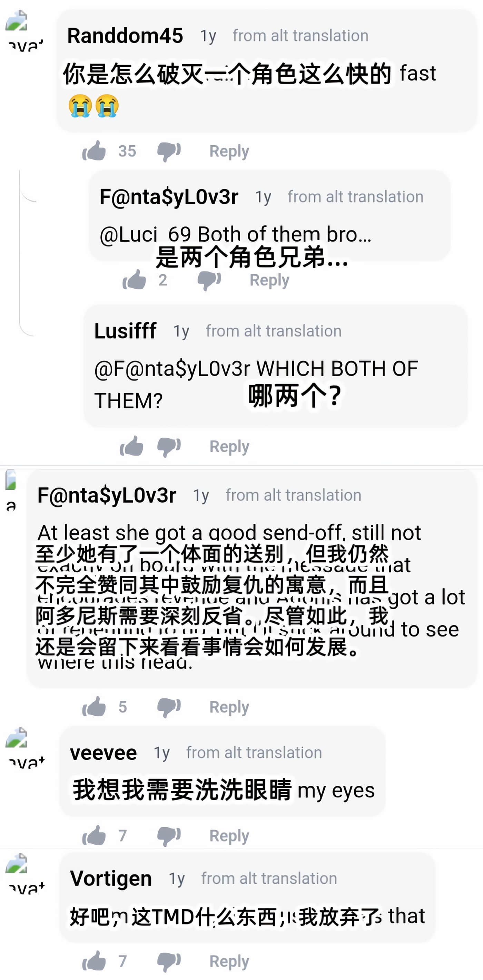Open Vortigen's user profile name
The width and height of the screenshot is (483, 980).
click(111, 878)
